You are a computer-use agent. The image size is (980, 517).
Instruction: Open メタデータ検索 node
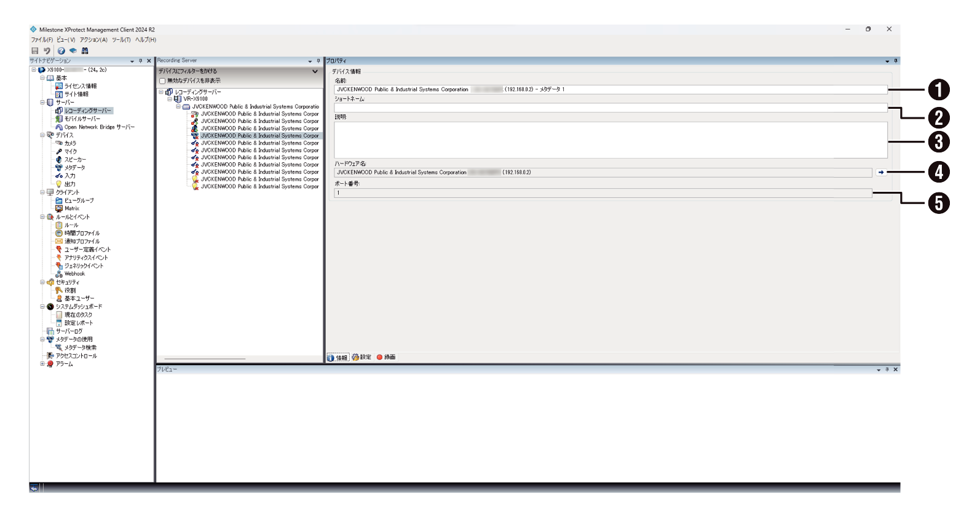pos(81,347)
